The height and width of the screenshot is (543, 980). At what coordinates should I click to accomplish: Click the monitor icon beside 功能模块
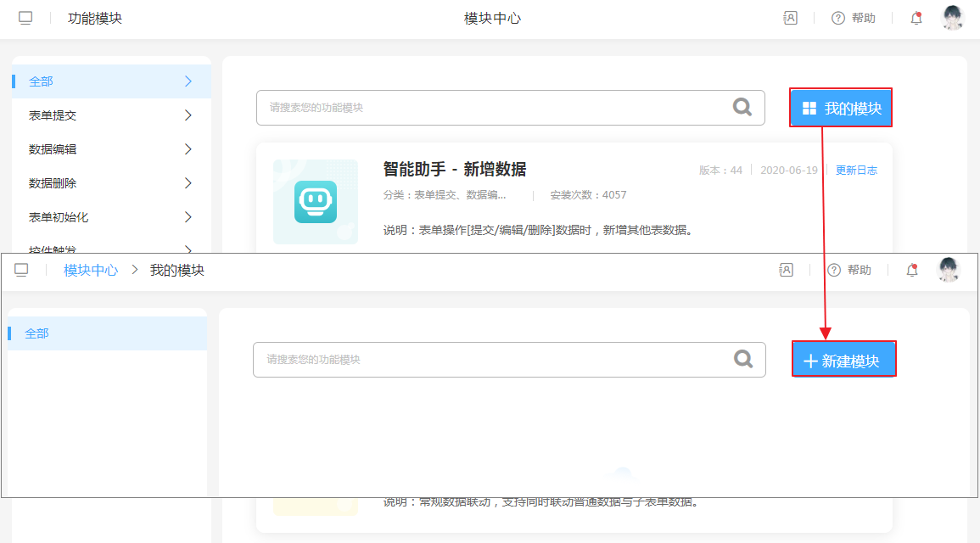pyautogui.click(x=25, y=18)
